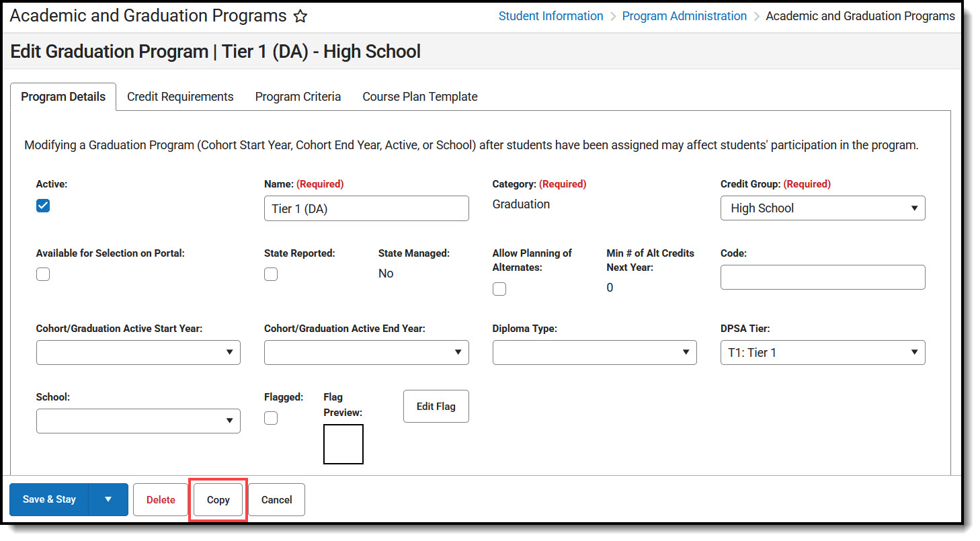Viewport: 980px width, 541px height.
Task: Switch to the Credit Requirements tab
Action: pyautogui.click(x=180, y=97)
